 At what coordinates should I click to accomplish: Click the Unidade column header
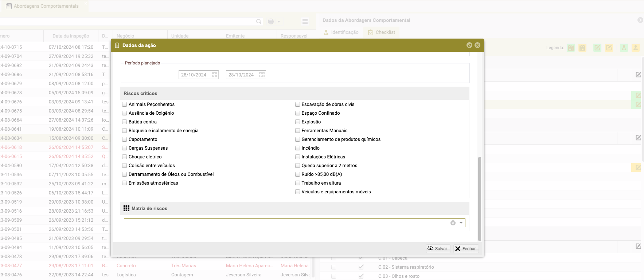[x=195, y=36]
